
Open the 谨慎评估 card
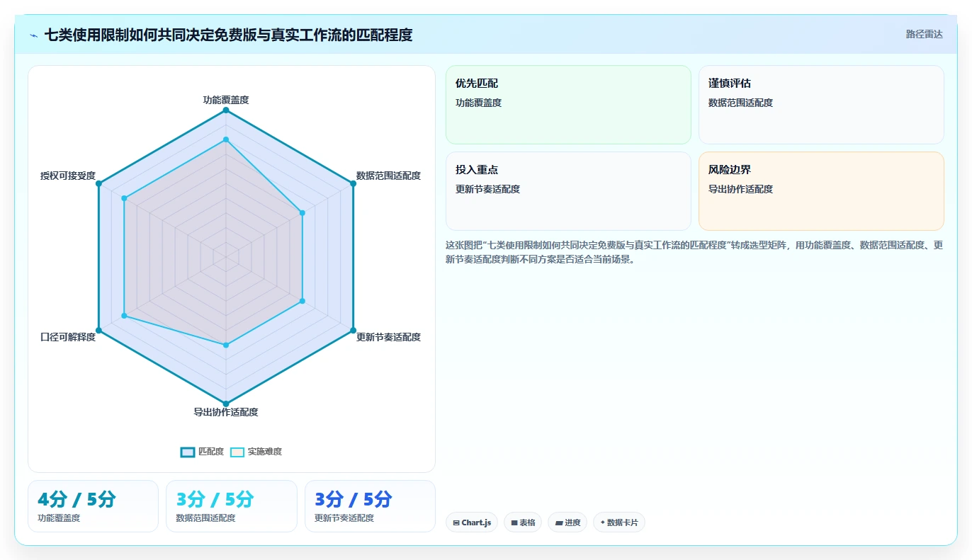(821, 105)
